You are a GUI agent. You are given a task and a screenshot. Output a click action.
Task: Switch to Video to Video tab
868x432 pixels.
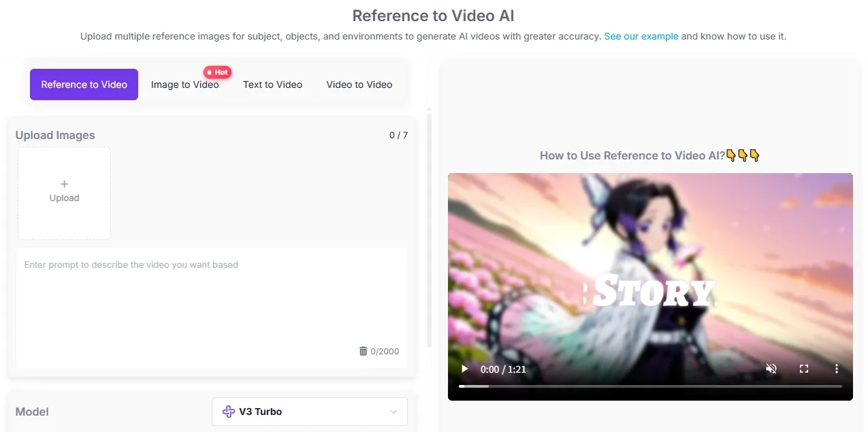359,84
